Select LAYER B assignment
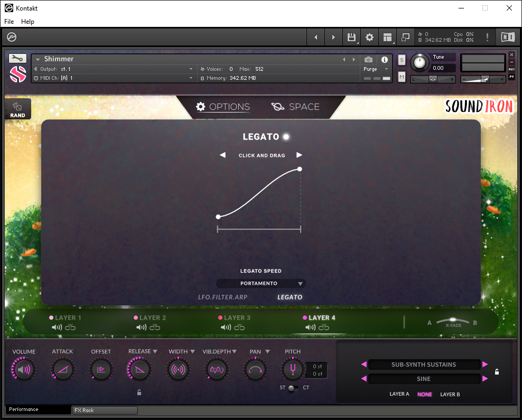 pos(450,394)
